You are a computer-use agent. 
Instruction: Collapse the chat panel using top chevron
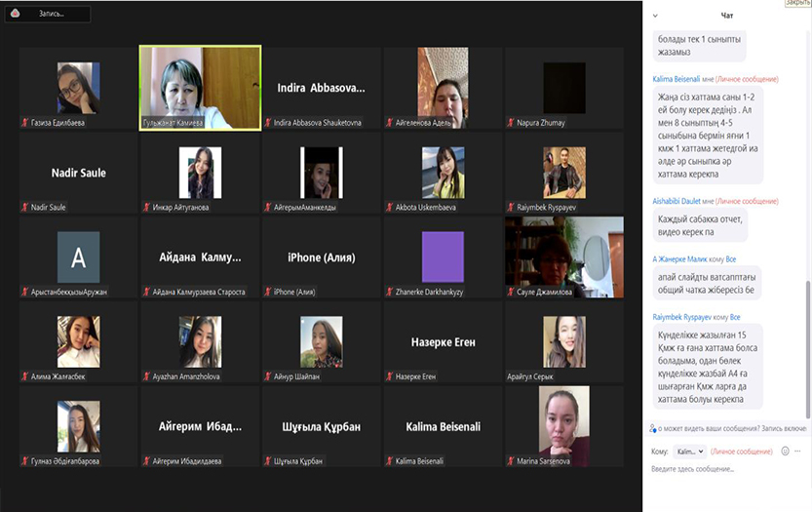tap(655, 16)
